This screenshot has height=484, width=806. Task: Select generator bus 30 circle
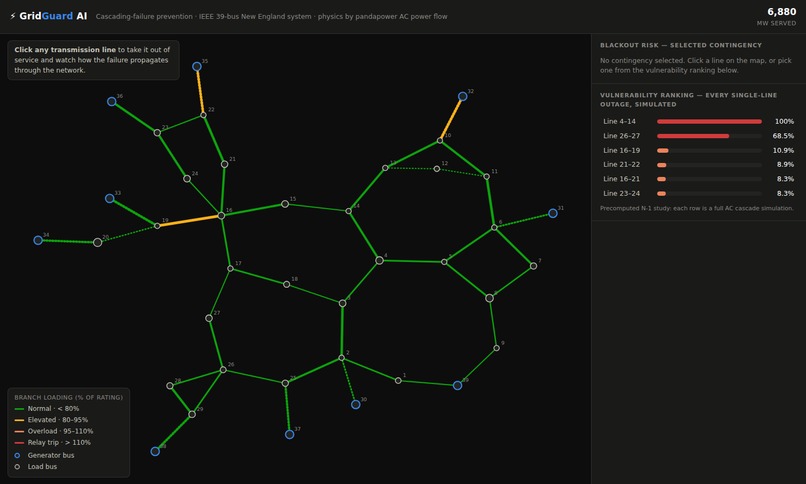[355, 404]
